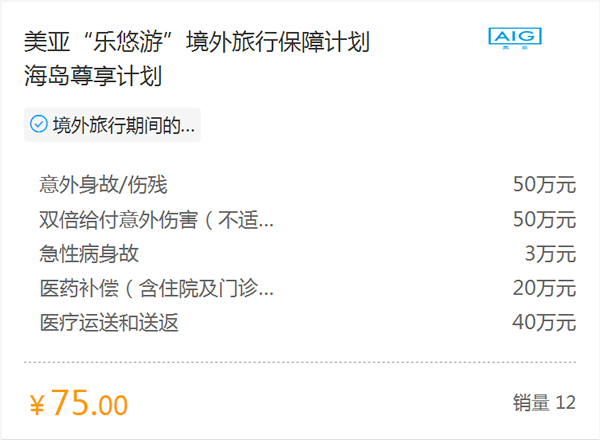This screenshot has height=440, width=600.
Task: Click the yen currency symbol
Action: tap(37, 406)
